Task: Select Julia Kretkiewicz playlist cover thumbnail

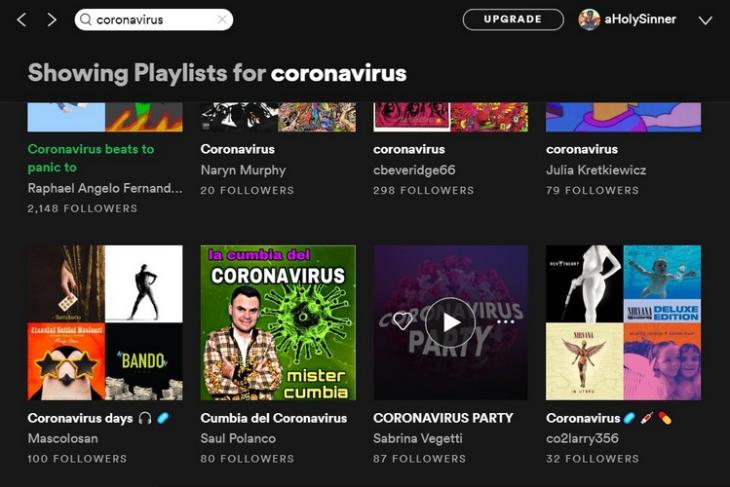Action: pos(623,117)
